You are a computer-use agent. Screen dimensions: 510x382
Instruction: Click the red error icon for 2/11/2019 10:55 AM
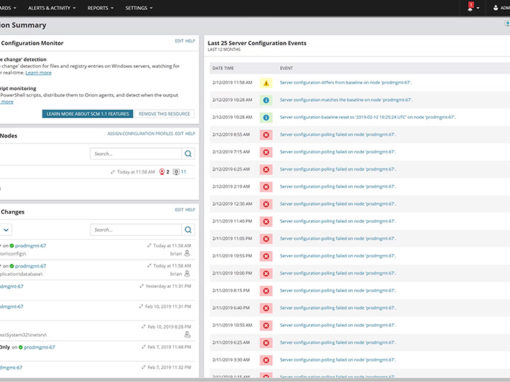click(266, 325)
